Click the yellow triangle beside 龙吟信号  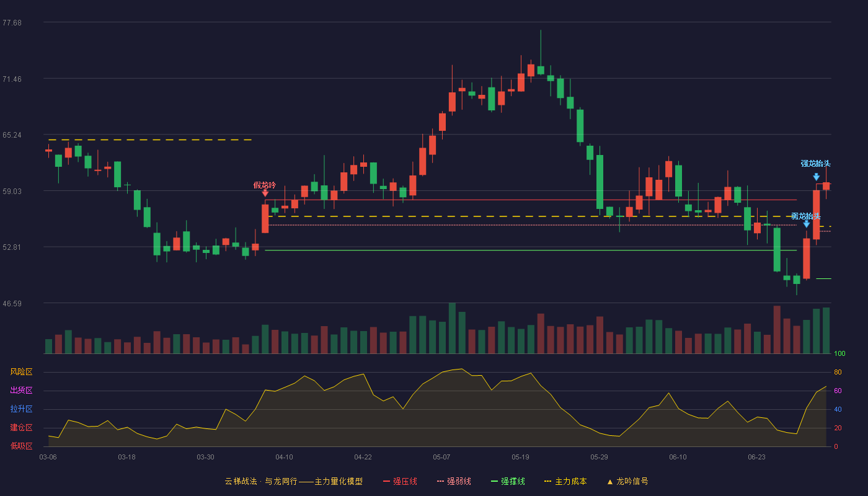coord(610,481)
